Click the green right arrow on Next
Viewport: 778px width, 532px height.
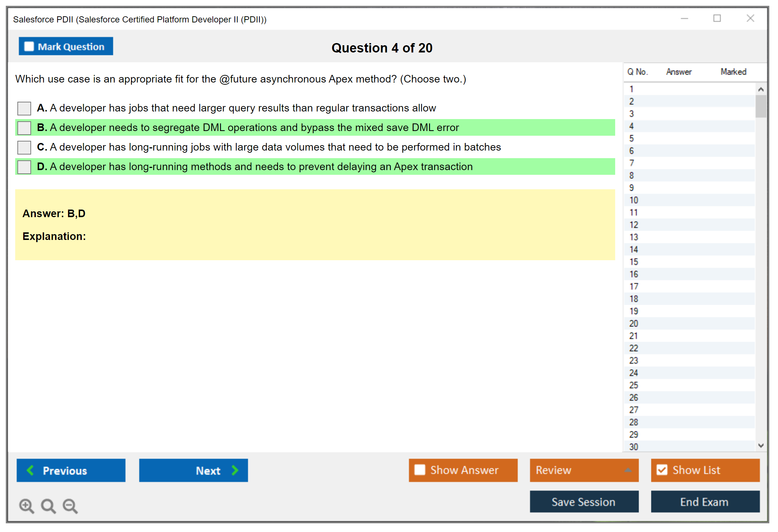click(x=235, y=470)
